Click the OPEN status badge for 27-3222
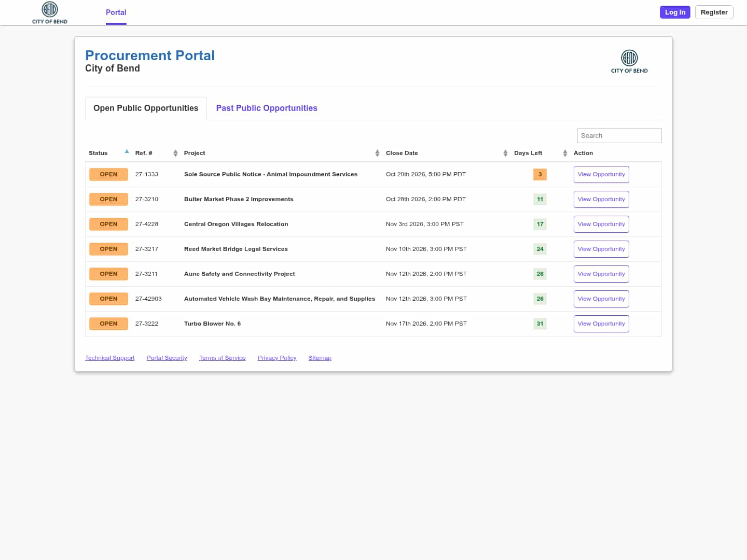 [108, 324]
